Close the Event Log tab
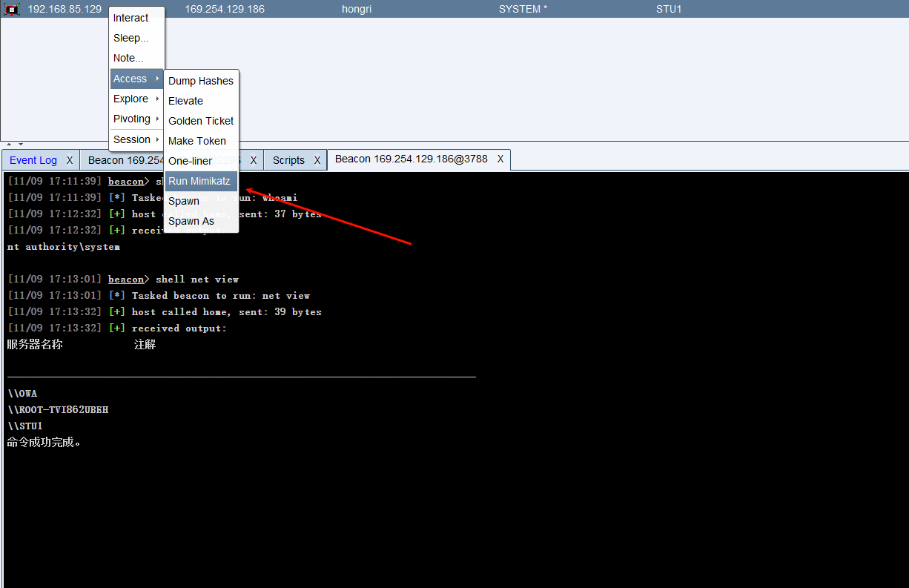This screenshot has height=588, width=909. click(70, 160)
